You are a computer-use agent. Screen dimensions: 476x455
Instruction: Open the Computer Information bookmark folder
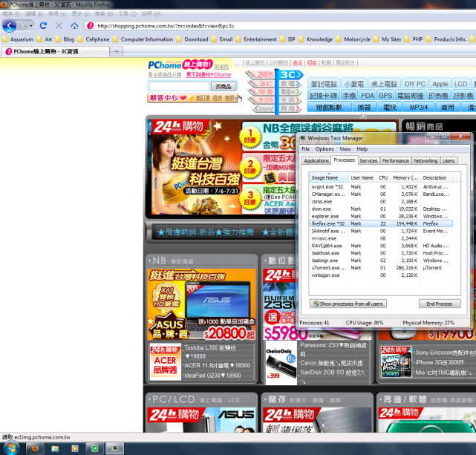143,39
